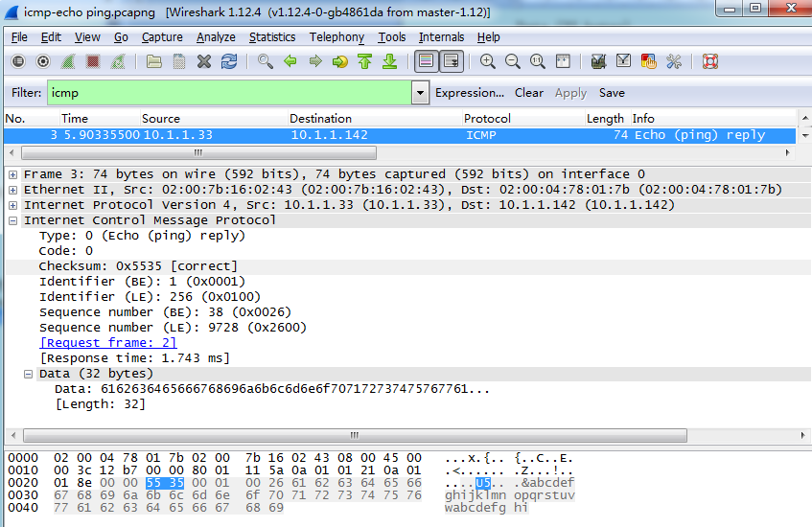This screenshot has height=527, width=812.
Task: Select the Checksum: 0x5535 [correct] line
Action: [138, 266]
